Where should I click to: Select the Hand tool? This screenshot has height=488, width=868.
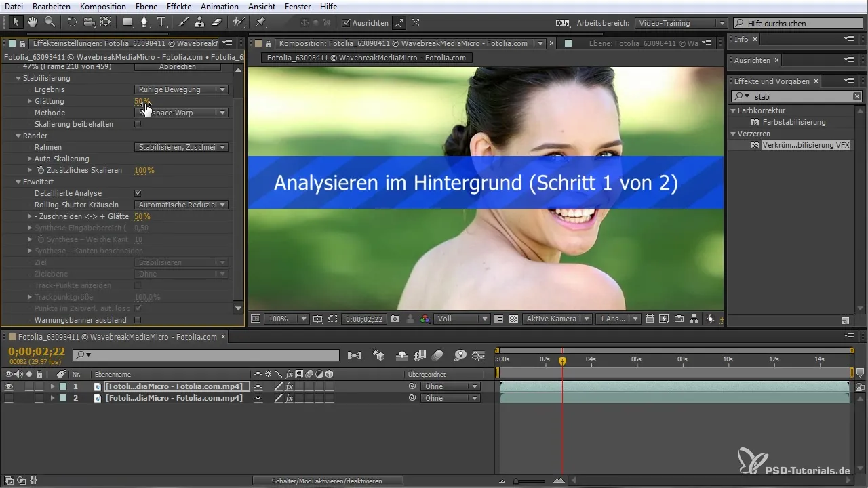click(x=33, y=22)
